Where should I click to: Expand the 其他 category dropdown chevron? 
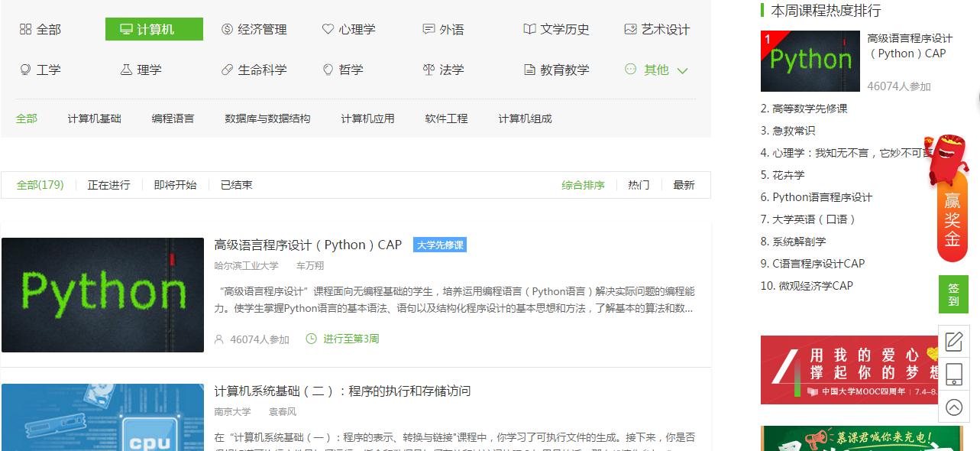coord(682,70)
